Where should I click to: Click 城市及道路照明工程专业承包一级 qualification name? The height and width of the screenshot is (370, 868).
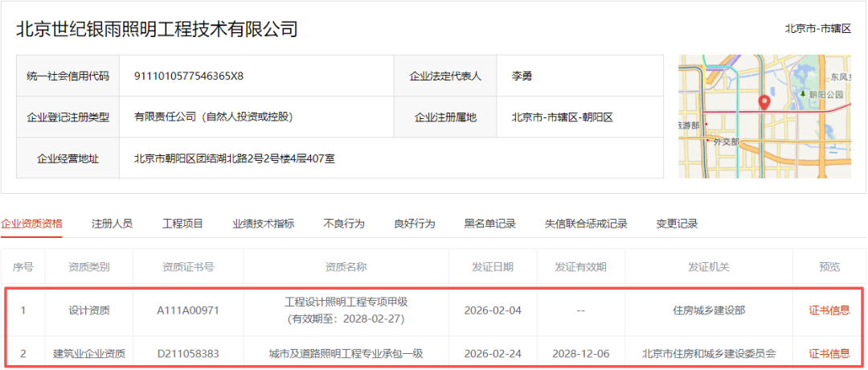[x=346, y=353]
